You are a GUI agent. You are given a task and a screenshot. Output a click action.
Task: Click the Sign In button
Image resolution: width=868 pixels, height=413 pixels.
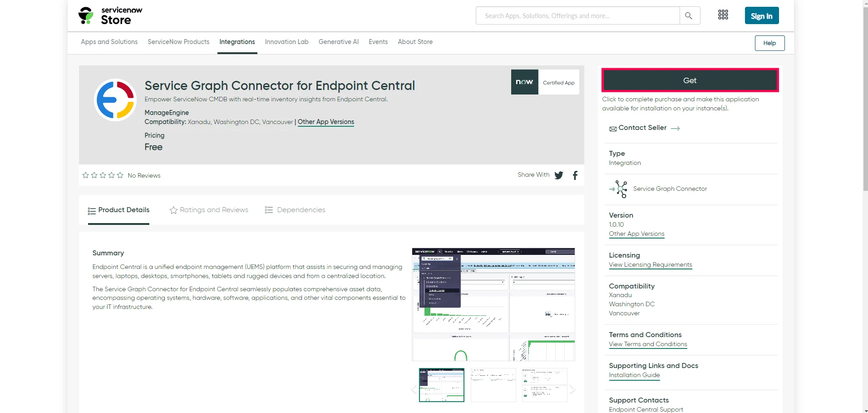(762, 16)
